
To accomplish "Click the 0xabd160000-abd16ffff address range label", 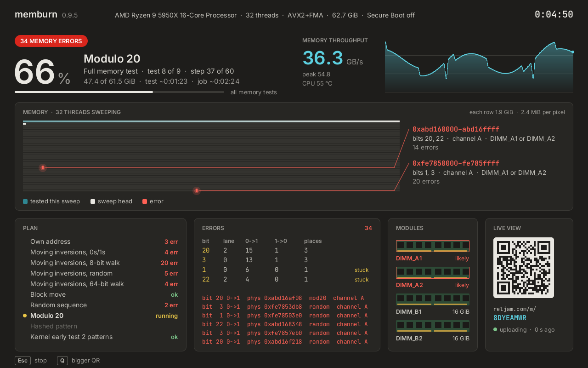I will click(456, 129).
